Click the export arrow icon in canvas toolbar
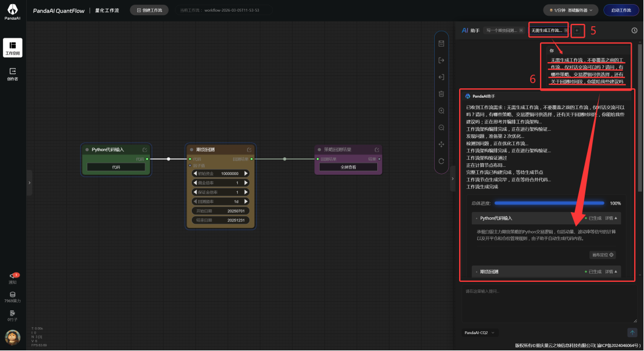The width and height of the screenshot is (644, 351). [x=441, y=60]
